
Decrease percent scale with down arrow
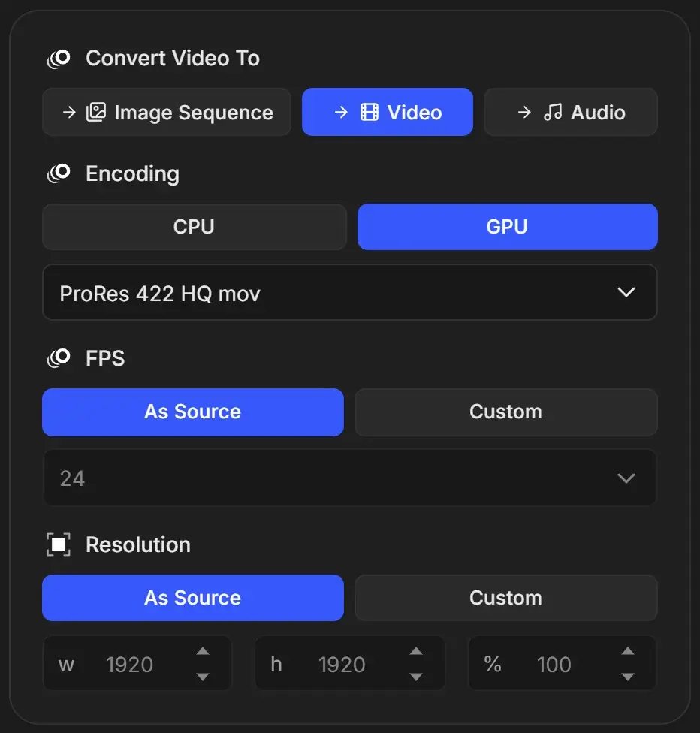[628, 677]
